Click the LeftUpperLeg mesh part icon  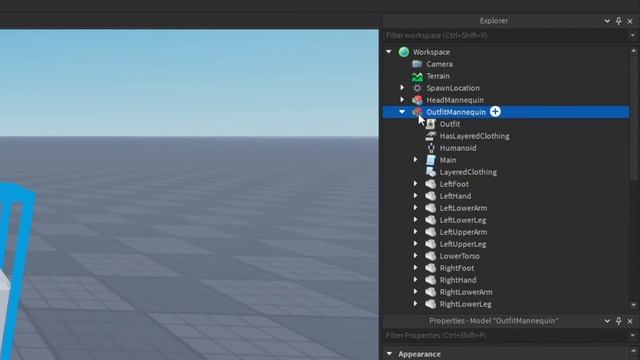tap(430, 244)
